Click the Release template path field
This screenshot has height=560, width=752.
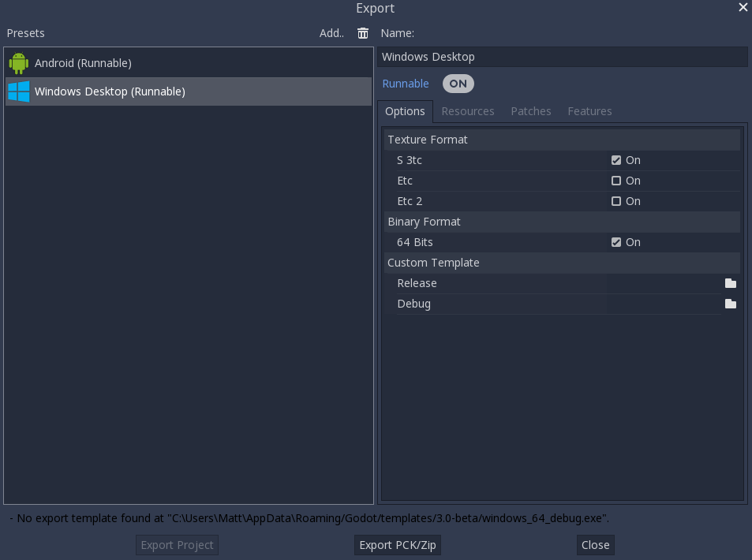(664, 283)
